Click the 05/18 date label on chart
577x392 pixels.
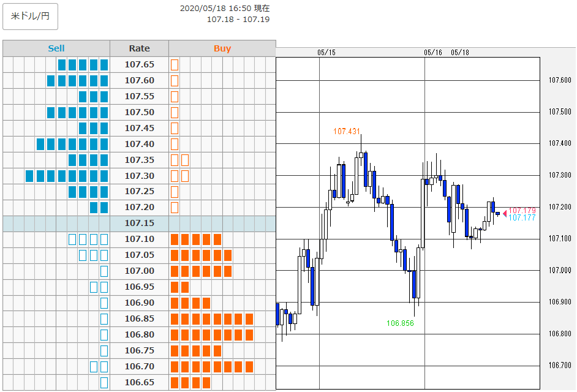click(460, 53)
